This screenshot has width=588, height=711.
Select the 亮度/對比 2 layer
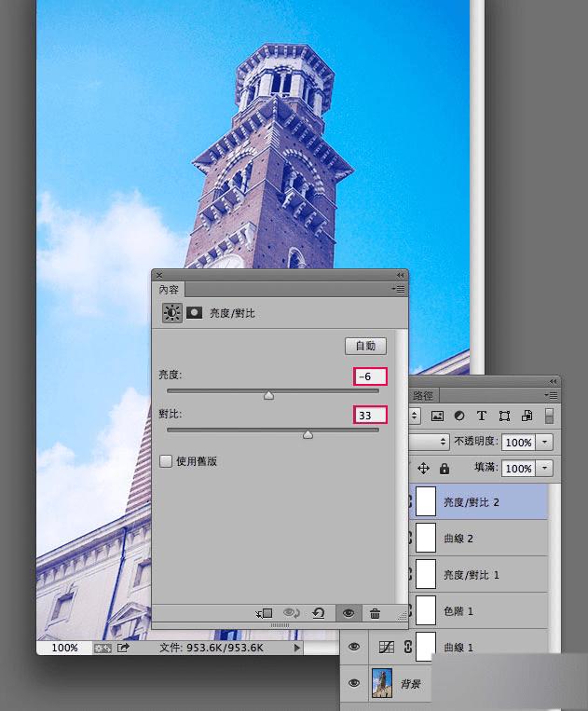click(478, 502)
